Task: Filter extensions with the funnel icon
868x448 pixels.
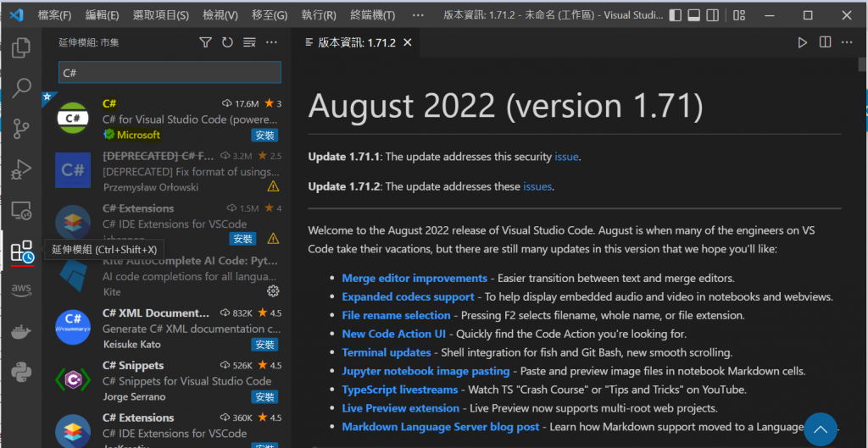Action: (x=205, y=42)
